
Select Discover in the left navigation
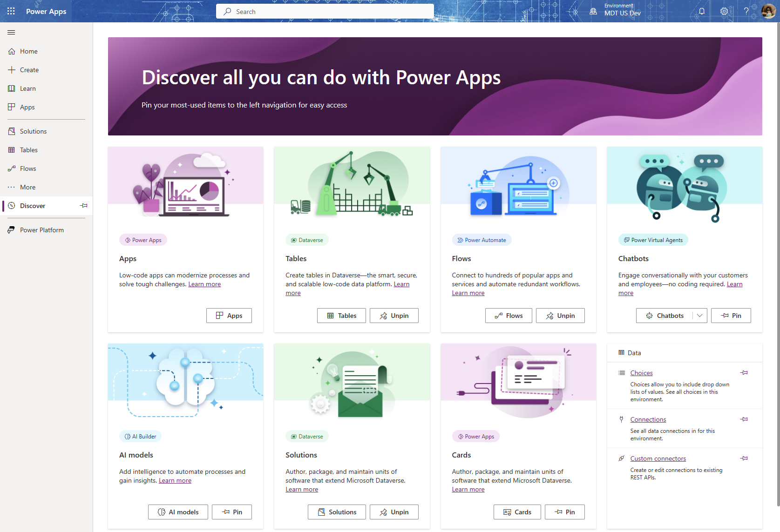[40, 206]
